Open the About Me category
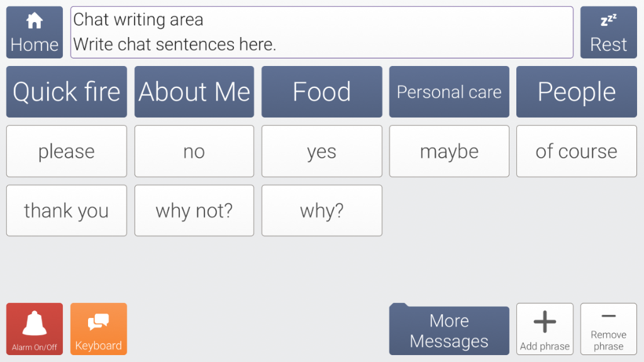The image size is (644, 362). pos(194,92)
